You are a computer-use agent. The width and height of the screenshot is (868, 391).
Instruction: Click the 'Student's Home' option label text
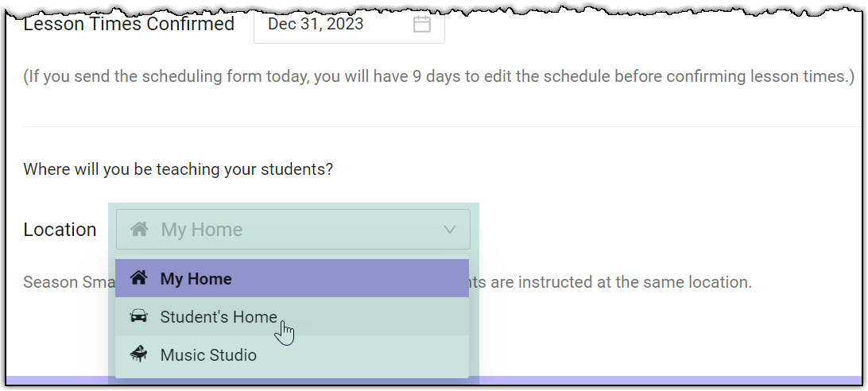pyautogui.click(x=219, y=317)
